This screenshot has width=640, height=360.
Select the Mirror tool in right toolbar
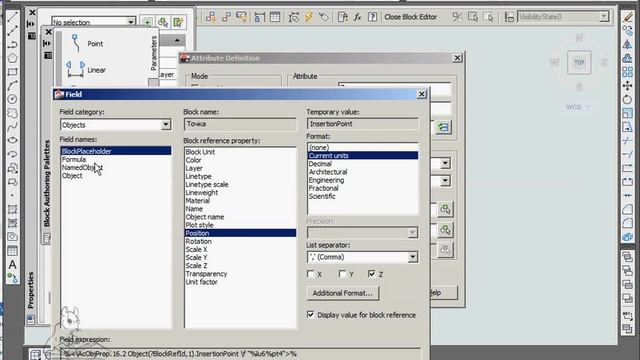[627, 44]
